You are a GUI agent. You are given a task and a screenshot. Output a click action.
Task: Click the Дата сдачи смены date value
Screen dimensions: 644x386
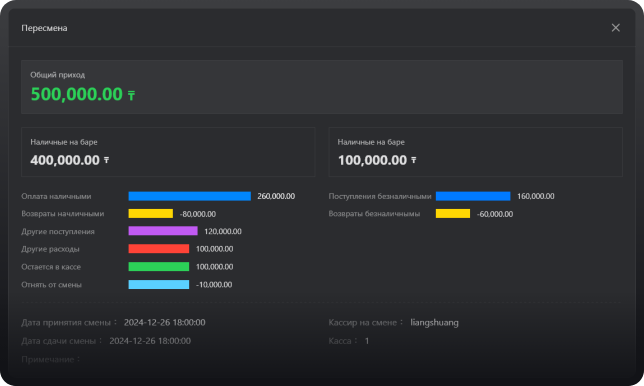(150, 341)
